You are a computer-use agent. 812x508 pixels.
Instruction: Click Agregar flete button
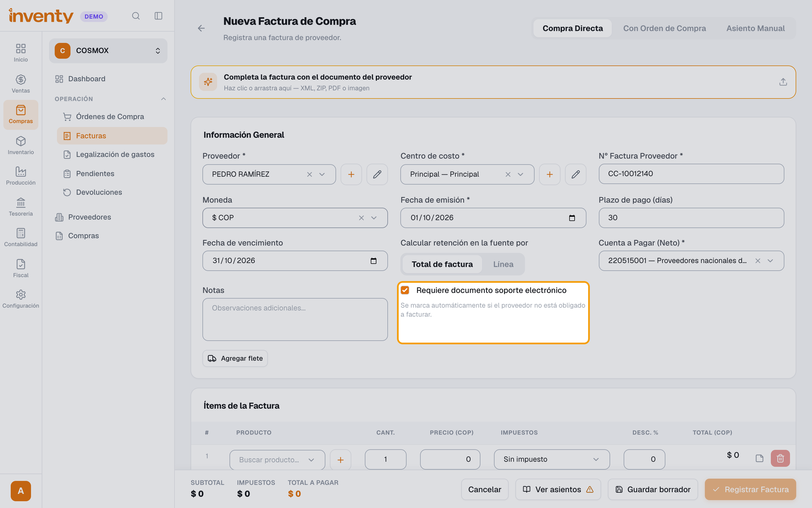pos(235,358)
